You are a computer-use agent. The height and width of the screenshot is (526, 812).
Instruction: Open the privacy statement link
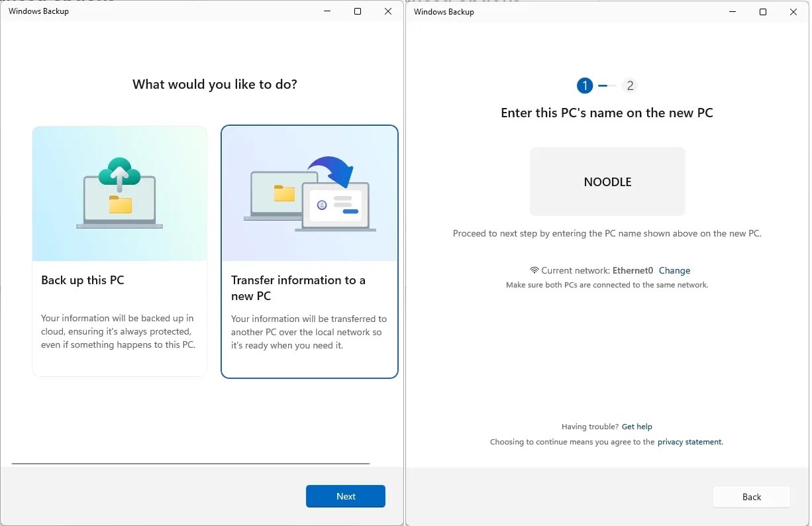(689, 442)
